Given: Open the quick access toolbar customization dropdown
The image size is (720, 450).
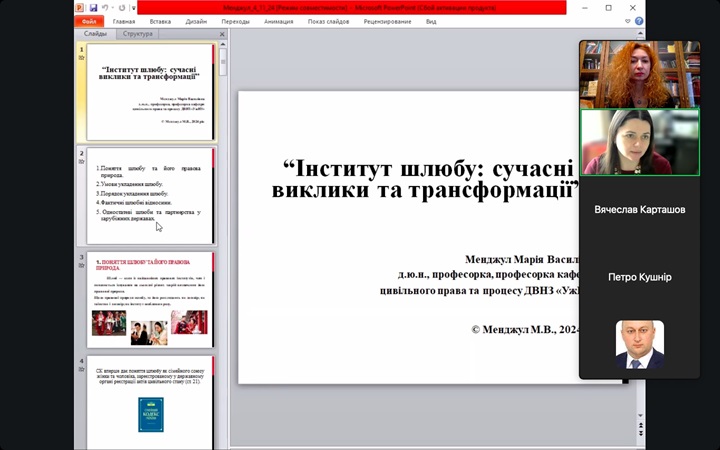Looking at the screenshot, I should (x=135, y=7).
